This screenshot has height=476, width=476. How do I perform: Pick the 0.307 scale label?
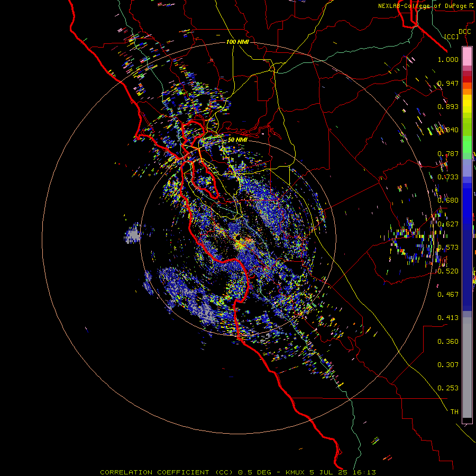448,364
